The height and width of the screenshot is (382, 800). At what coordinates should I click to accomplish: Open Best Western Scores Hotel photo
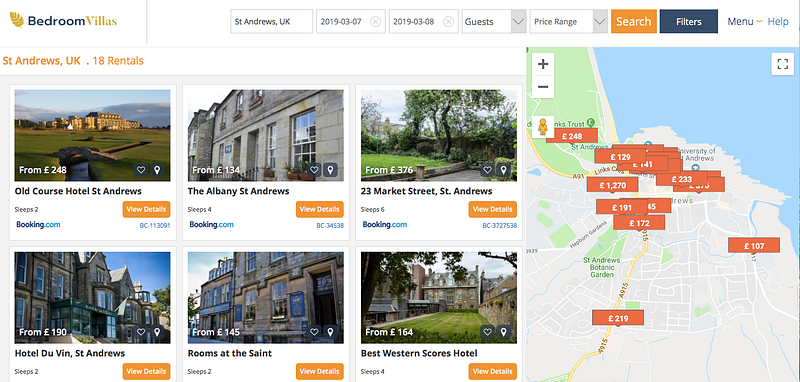pyautogui.click(x=439, y=297)
